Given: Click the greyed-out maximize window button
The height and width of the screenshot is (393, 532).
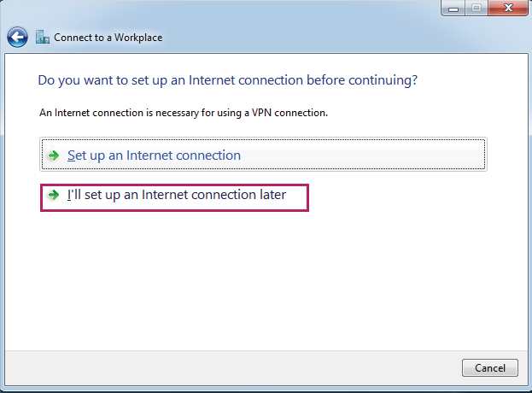Looking at the screenshot, I should [x=477, y=8].
